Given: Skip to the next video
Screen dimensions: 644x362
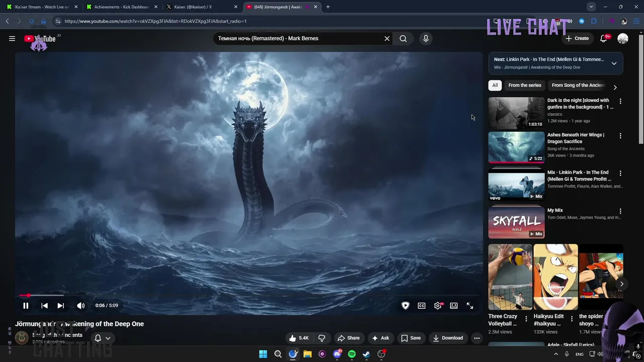Looking at the screenshot, I should (x=60, y=306).
